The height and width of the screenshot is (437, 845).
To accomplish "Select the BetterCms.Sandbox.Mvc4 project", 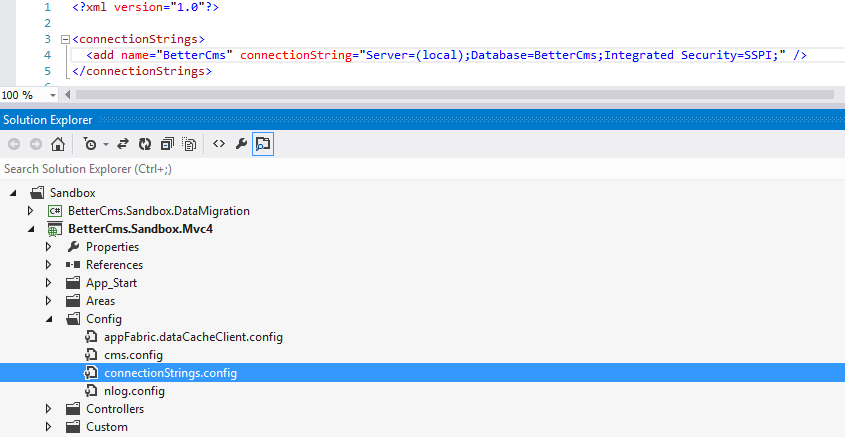I will (x=140, y=229).
